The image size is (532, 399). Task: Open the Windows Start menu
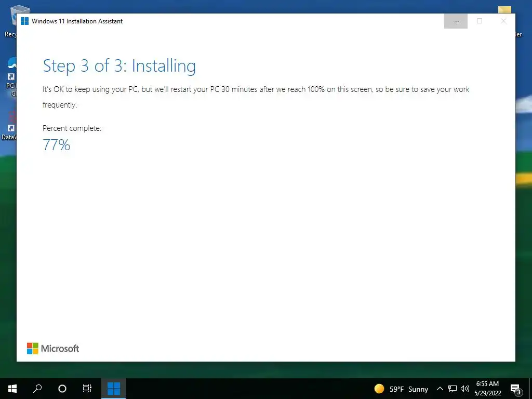coord(12,389)
